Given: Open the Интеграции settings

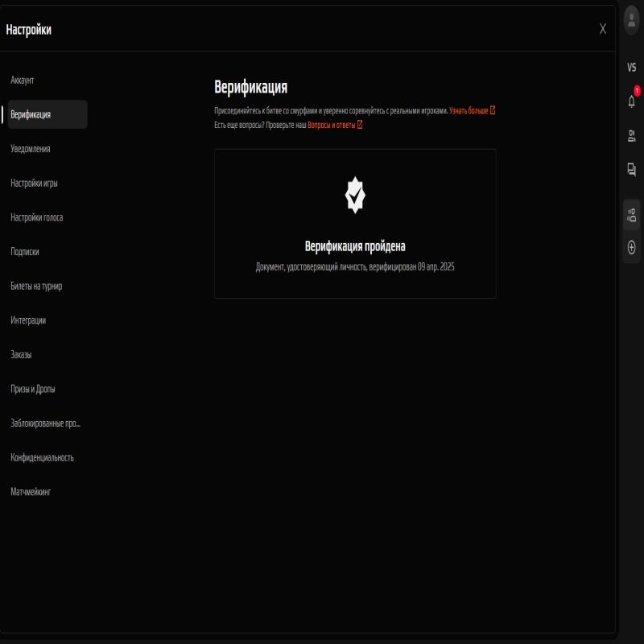Looking at the screenshot, I should [x=28, y=320].
